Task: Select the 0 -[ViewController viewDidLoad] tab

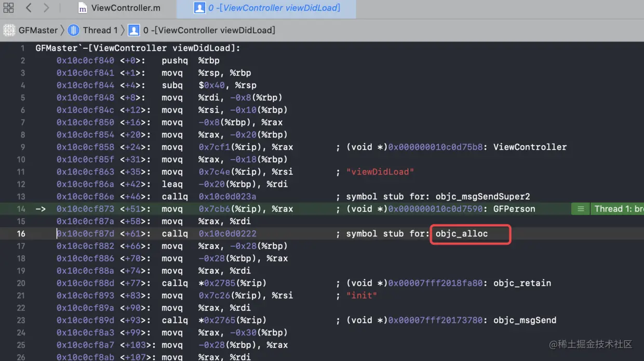Action: click(x=267, y=8)
